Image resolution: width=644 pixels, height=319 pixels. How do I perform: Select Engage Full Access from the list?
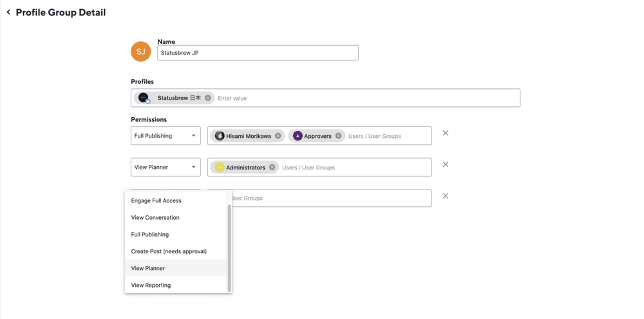coord(156,200)
